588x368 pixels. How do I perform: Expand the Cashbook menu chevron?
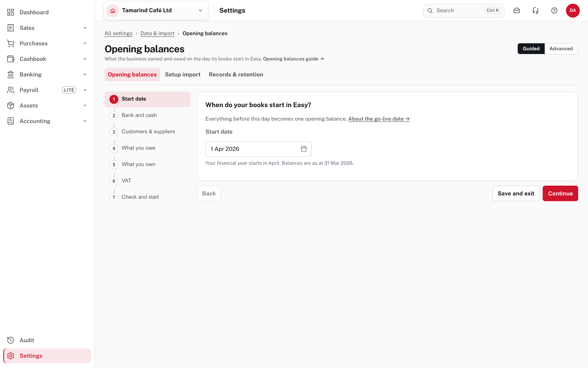coord(85,59)
